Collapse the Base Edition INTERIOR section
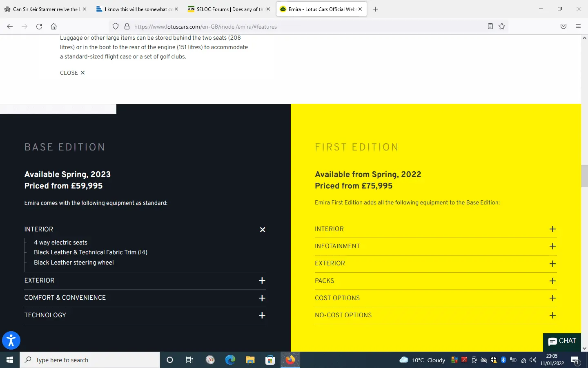This screenshot has height=368, width=588. tap(263, 230)
